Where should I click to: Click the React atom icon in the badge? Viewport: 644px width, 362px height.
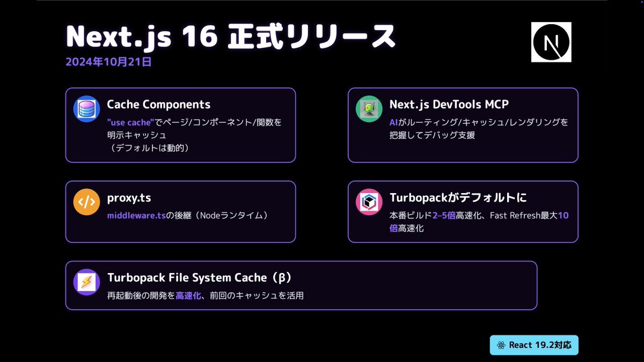[502, 345]
